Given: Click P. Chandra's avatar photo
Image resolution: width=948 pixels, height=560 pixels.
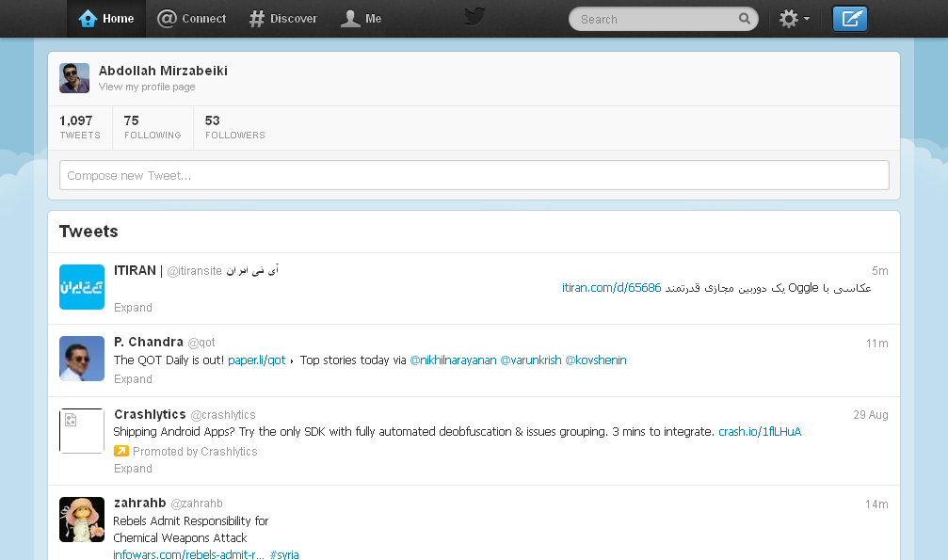Looking at the screenshot, I should click(x=82, y=359).
